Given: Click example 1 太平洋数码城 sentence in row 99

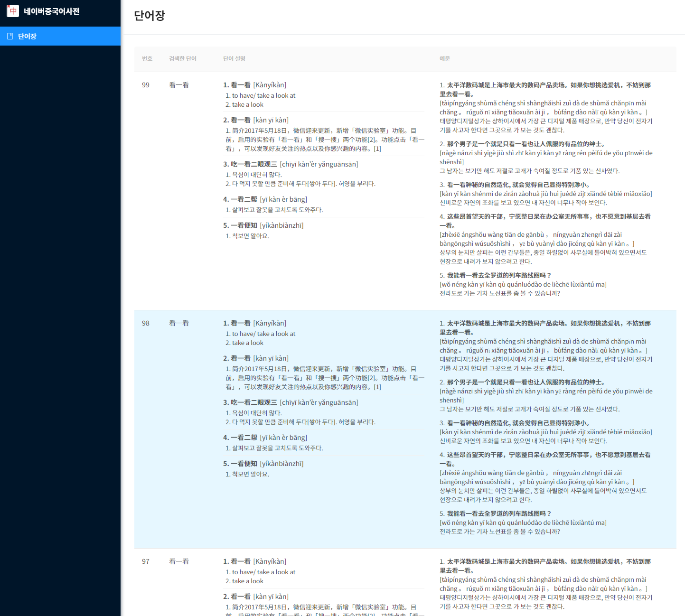Looking at the screenshot, I should coord(545,89).
